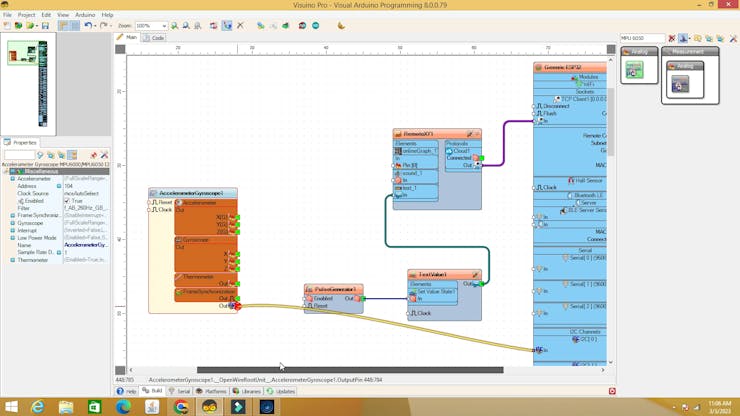740x416 pixels.
Task: Open the Zoom 100% dropdown
Action: (x=164, y=26)
